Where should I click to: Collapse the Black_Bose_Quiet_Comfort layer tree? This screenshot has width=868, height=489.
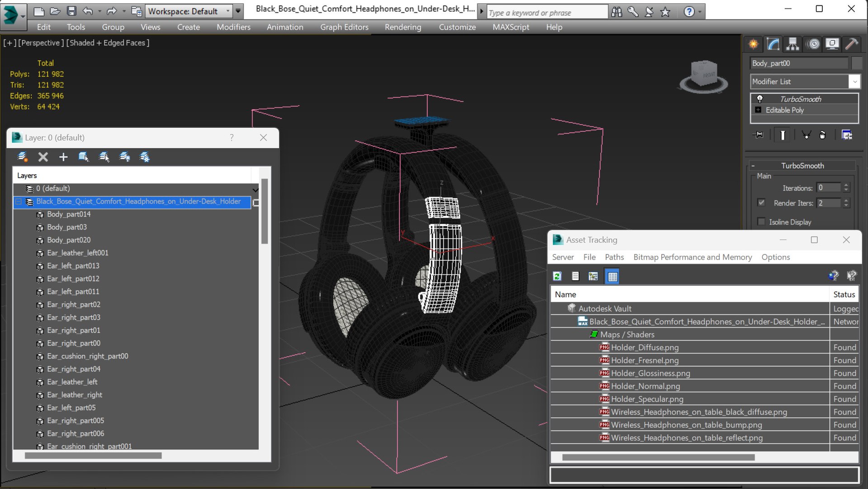point(19,201)
